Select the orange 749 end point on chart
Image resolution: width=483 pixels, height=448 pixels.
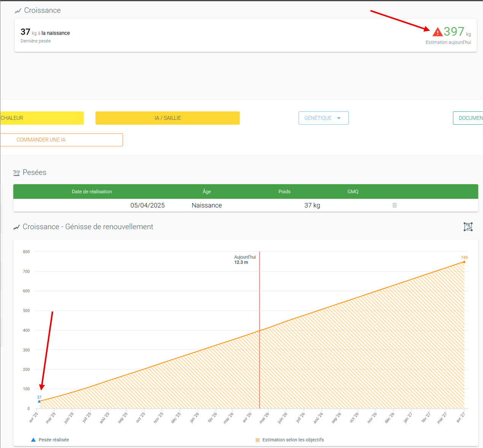[x=464, y=262]
